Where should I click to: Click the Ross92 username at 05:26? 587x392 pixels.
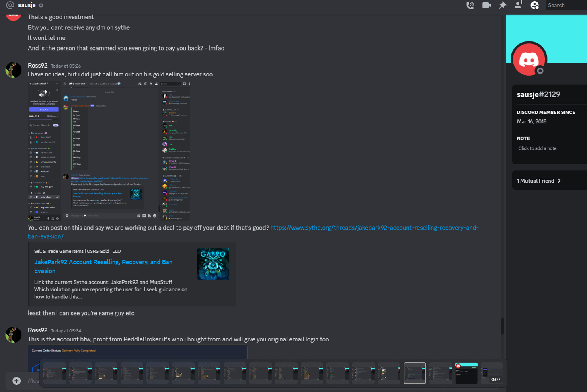point(37,66)
